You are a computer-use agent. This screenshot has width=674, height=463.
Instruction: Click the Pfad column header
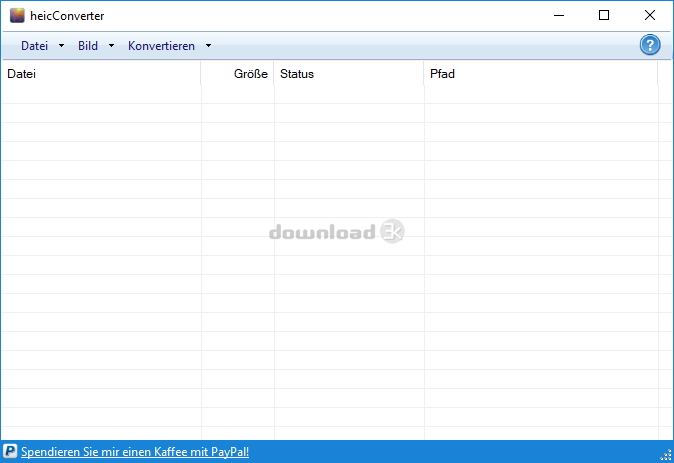(x=540, y=74)
